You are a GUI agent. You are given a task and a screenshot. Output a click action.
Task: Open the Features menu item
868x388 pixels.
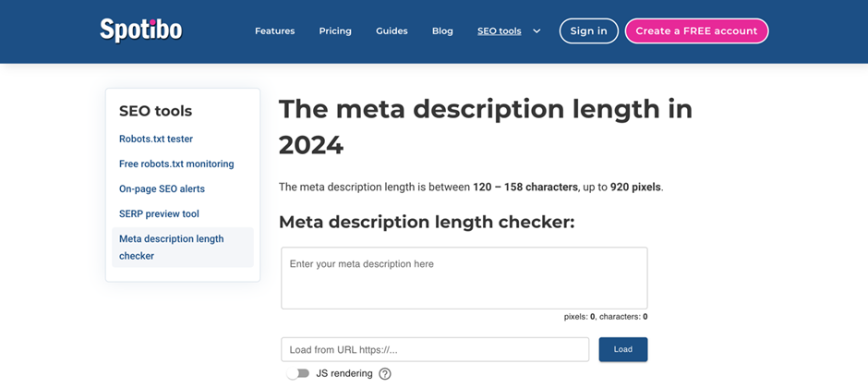coord(274,31)
